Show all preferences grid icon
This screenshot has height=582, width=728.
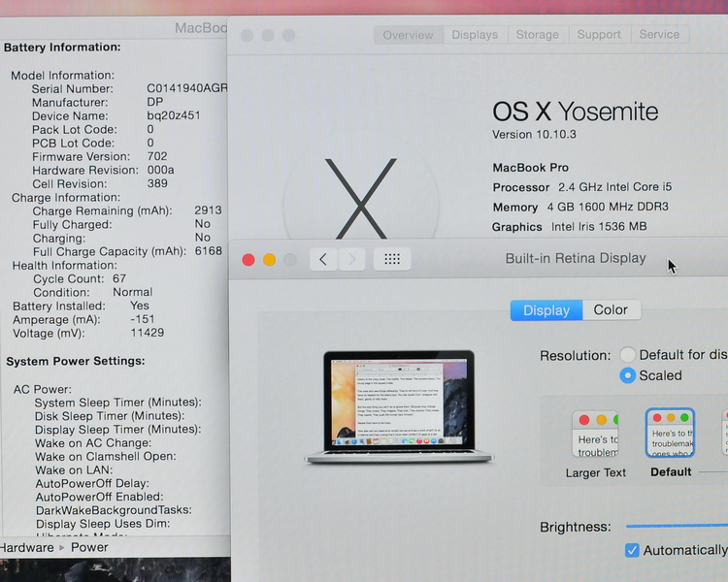(392, 259)
